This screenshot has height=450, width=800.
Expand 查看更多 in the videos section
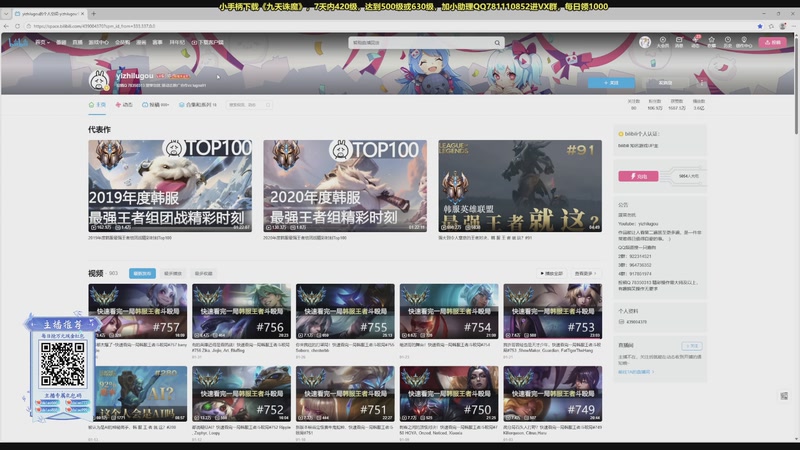click(584, 273)
